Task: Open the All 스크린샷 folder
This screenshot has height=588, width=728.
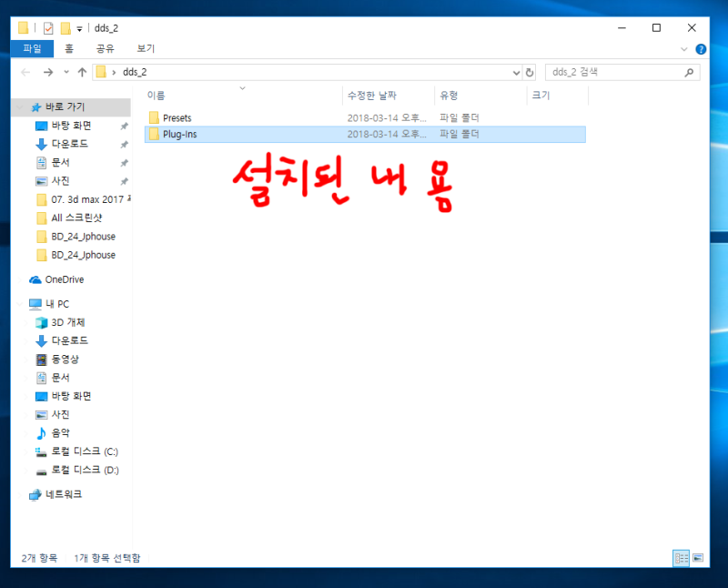Action: [76, 218]
